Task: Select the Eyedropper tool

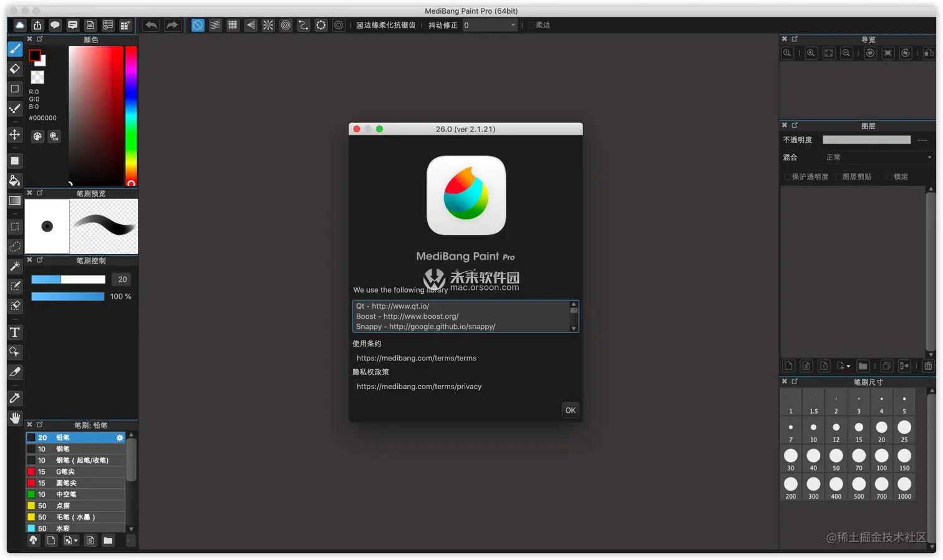Action: coord(15,398)
